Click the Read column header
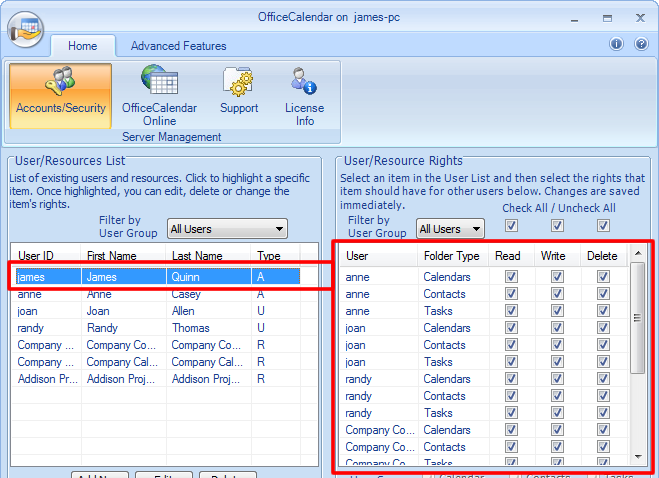This screenshot has width=659, height=478. pyautogui.click(x=511, y=256)
